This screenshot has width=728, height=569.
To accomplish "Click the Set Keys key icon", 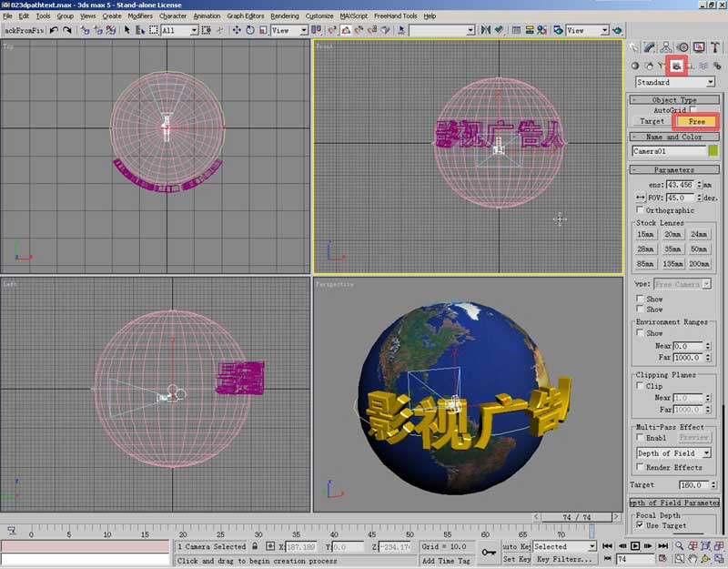I will click(x=489, y=553).
